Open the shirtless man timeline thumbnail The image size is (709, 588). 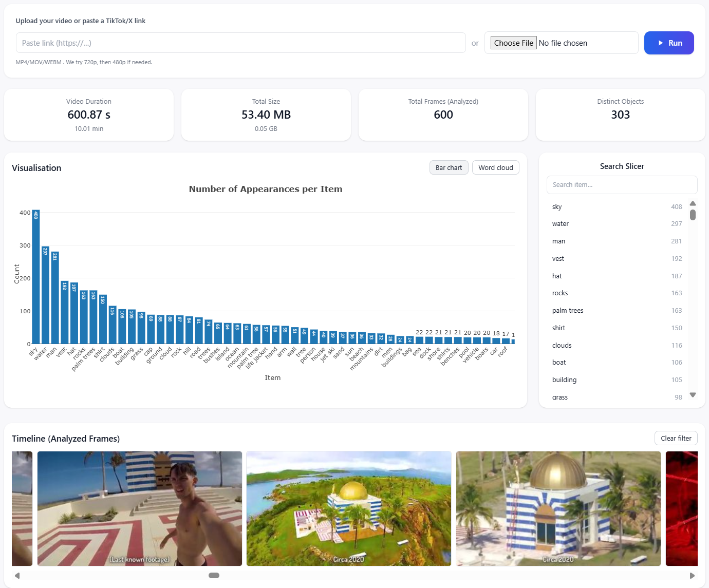pyautogui.click(x=140, y=508)
